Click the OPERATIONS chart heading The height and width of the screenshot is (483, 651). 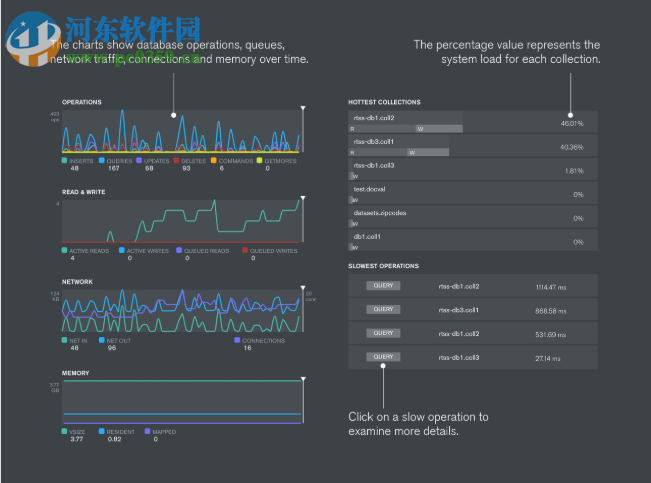point(82,102)
